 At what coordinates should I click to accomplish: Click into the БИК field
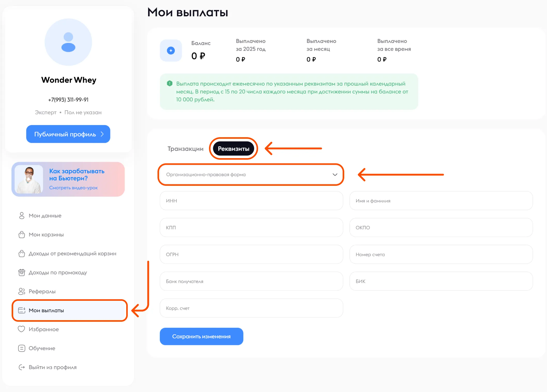click(441, 281)
